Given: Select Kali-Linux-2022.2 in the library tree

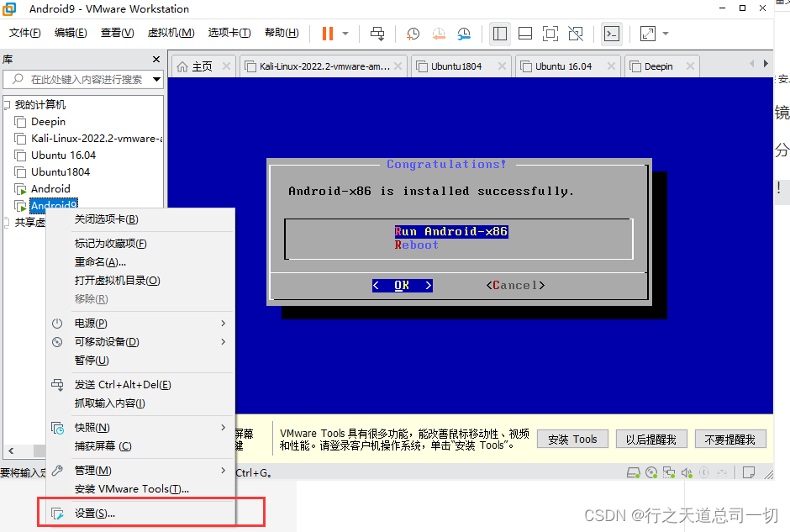Looking at the screenshot, I should [x=88, y=139].
